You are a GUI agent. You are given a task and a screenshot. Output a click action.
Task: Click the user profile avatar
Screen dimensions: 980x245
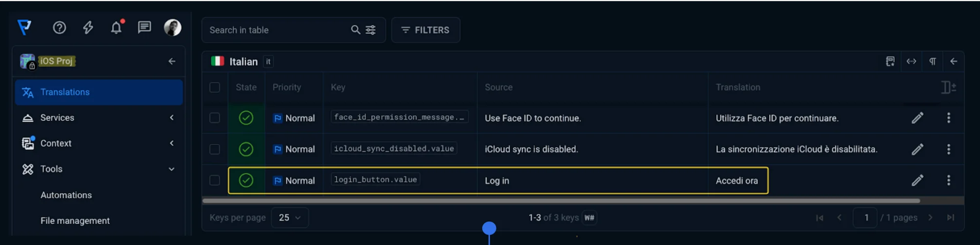click(x=172, y=27)
